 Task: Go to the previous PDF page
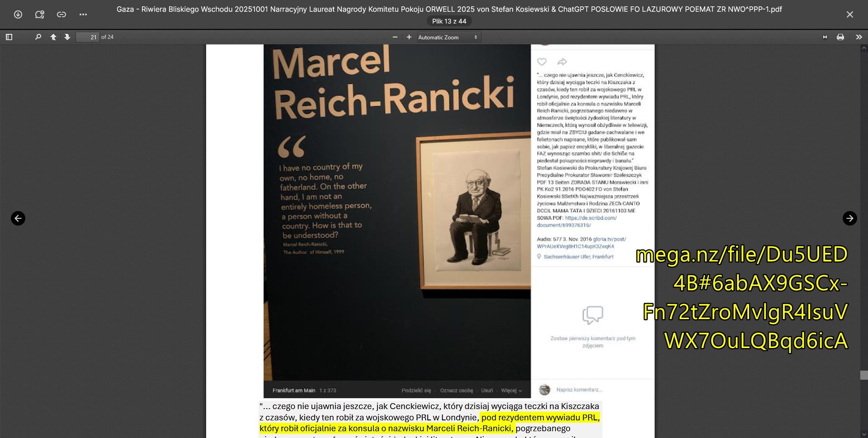[53, 37]
